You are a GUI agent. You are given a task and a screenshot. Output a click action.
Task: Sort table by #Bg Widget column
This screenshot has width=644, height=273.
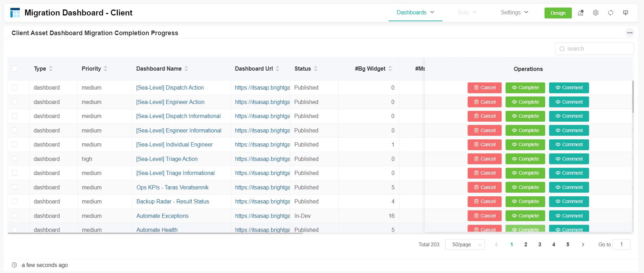(390, 69)
